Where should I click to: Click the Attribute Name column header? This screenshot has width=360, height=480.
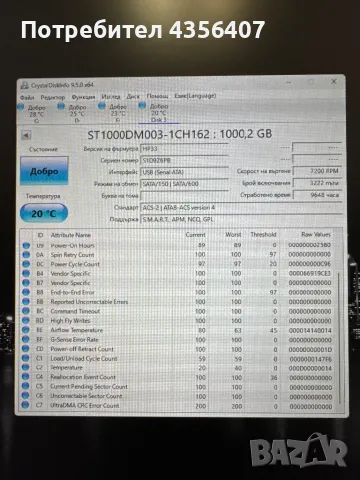point(71,235)
